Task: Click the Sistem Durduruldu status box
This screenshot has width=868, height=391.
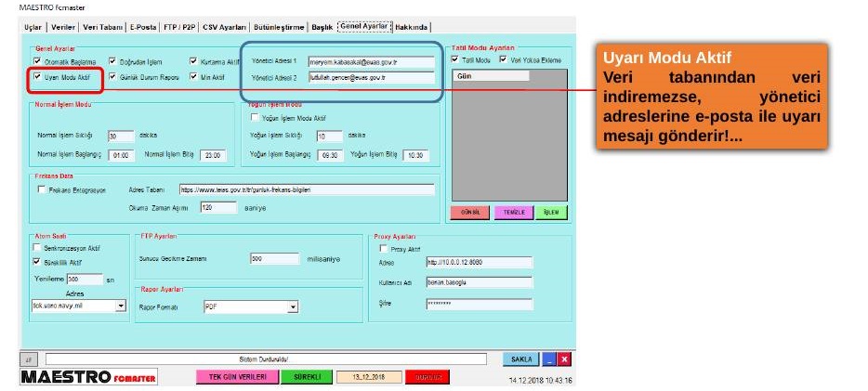Action: point(266,359)
